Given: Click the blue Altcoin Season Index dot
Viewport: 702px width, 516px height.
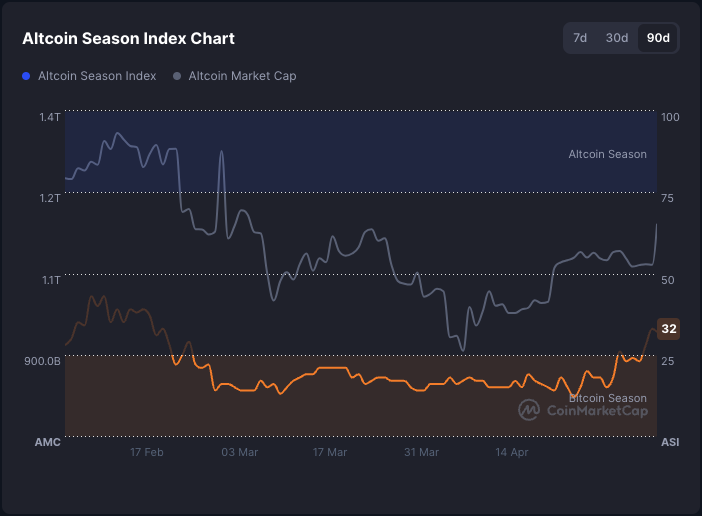Looking at the screenshot, I should coord(26,76).
